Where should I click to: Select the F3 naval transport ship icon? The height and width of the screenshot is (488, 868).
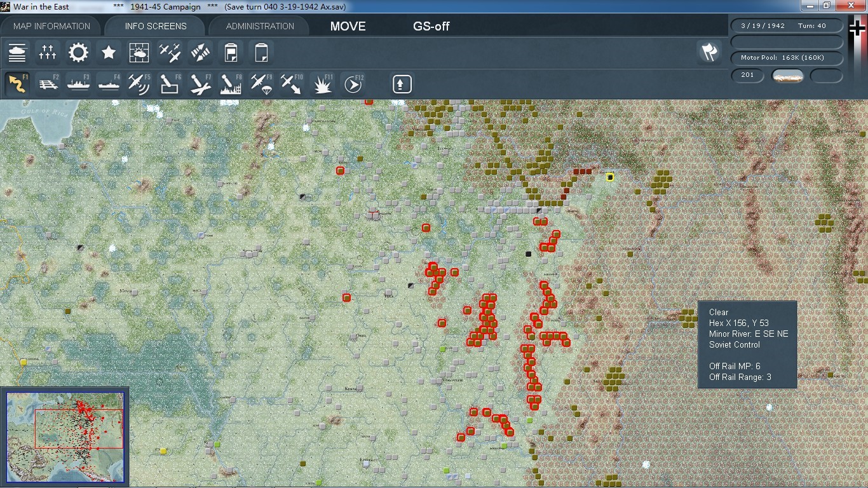pyautogui.click(x=78, y=84)
